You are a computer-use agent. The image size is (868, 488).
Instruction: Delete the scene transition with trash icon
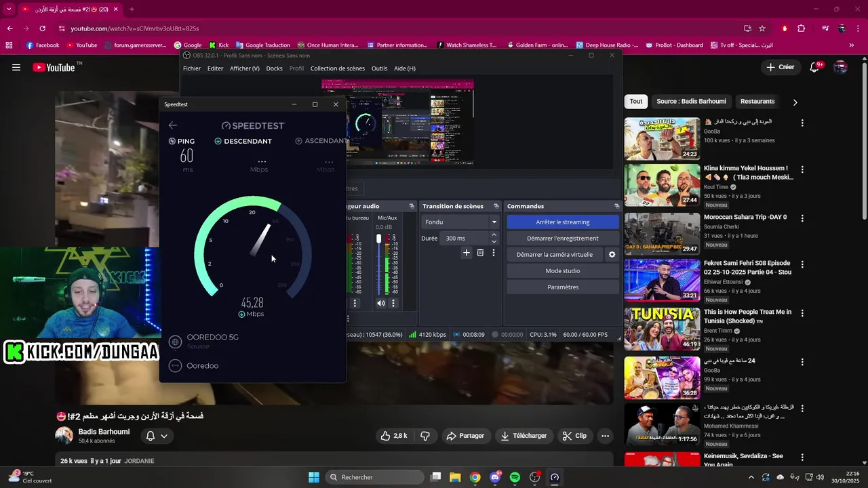pos(480,253)
